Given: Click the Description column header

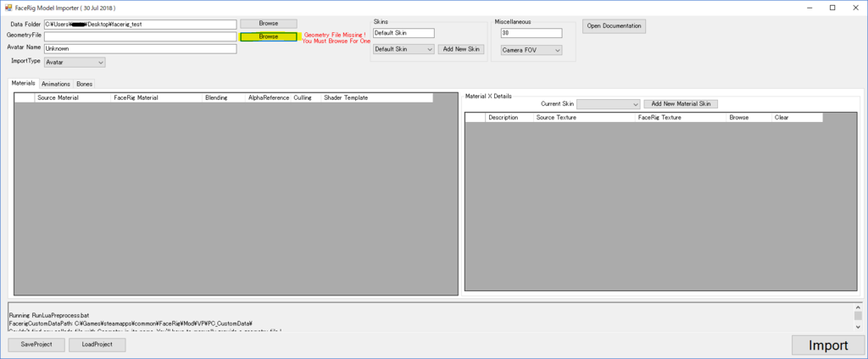Looking at the screenshot, I should pos(509,118).
